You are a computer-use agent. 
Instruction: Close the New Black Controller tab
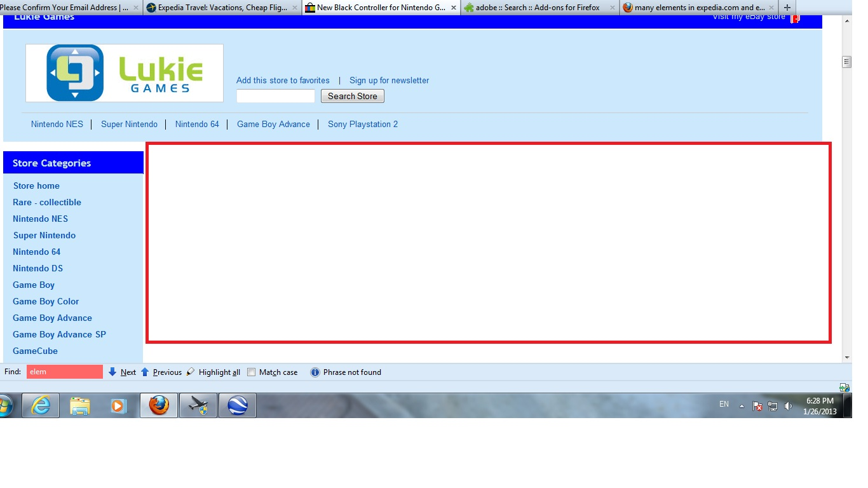tap(454, 8)
